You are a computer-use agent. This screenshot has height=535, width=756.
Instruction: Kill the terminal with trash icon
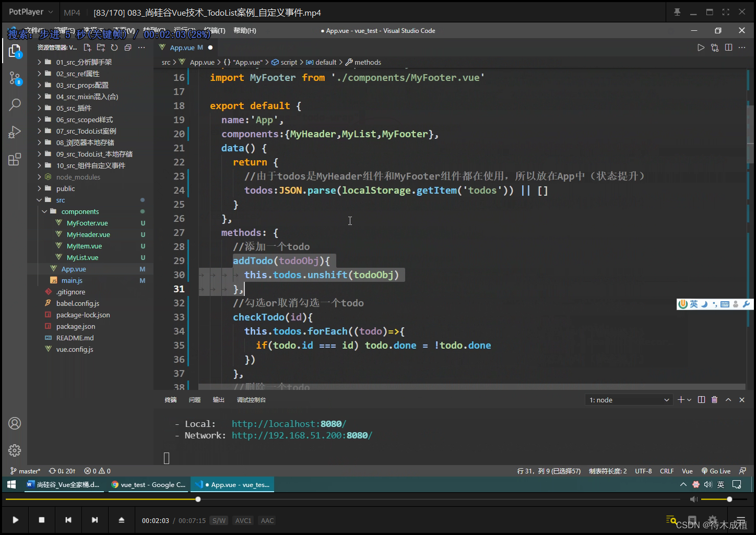pos(715,400)
